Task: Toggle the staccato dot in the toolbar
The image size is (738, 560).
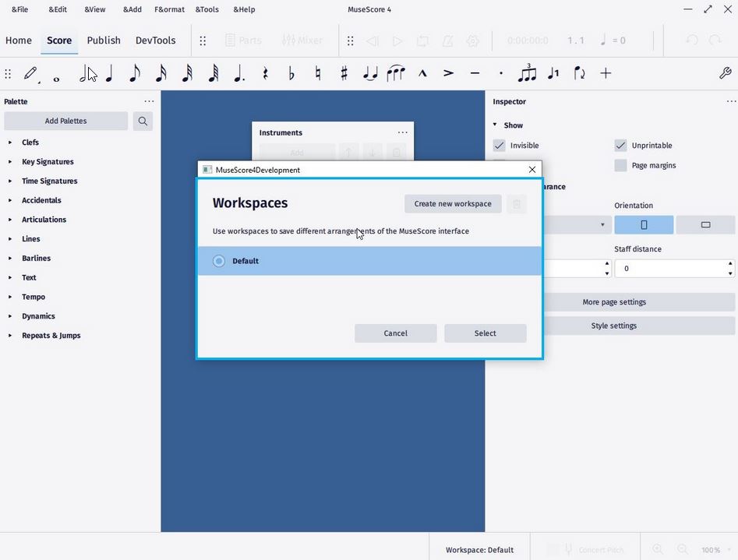Action: (501, 73)
